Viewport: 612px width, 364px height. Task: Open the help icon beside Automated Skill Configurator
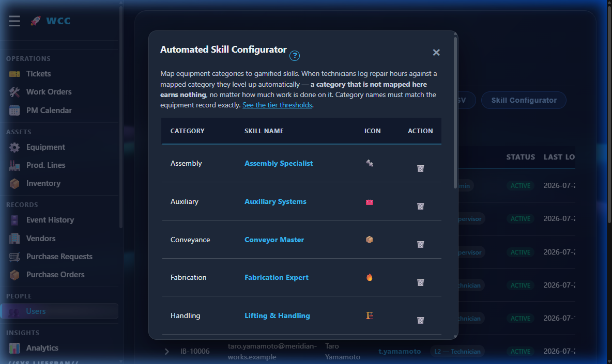pyautogui.click(x=295, y=56)
